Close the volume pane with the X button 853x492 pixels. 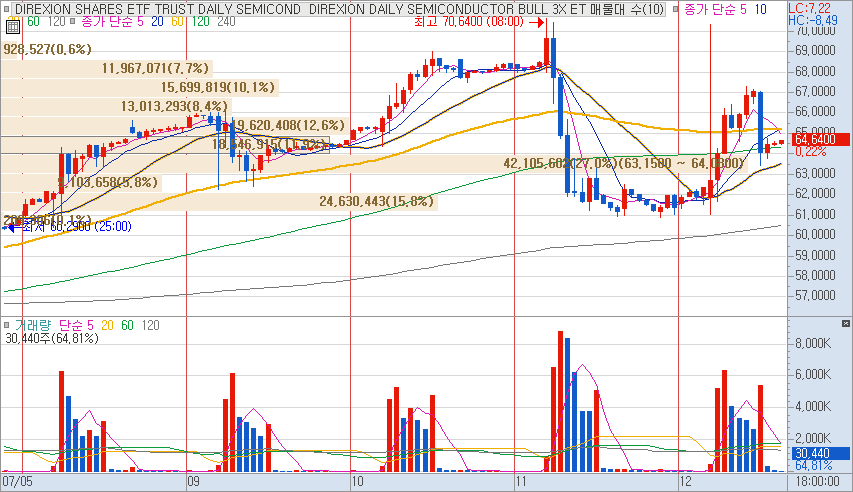tap(845, 324)
